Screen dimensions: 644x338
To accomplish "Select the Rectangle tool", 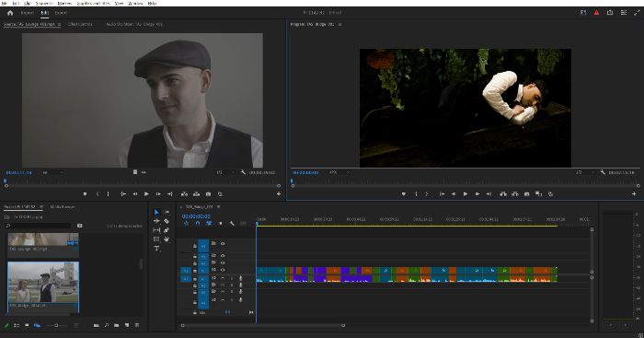I will (x=156, y=239).
